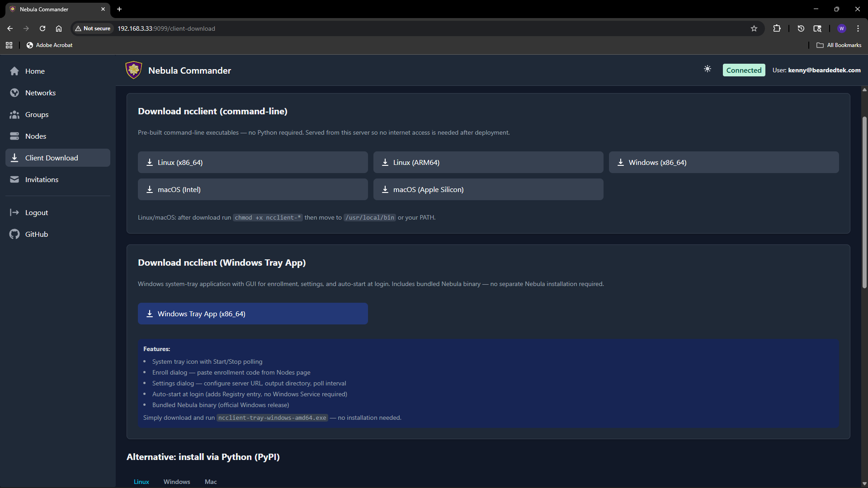Image resolution: width=868 pixels, height=488 pixels.
Task: Open the Networks section in the sidebar
Action: [40, 93]
